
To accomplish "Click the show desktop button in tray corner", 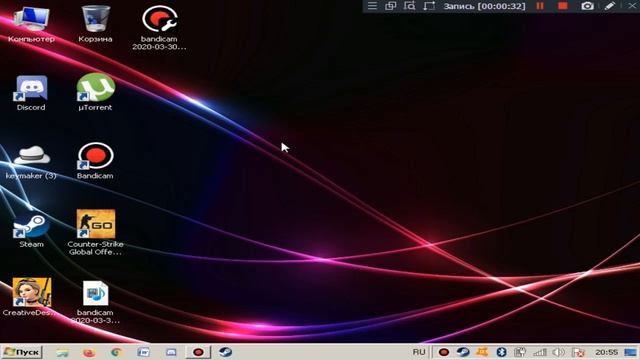I will tap(630, 352).
